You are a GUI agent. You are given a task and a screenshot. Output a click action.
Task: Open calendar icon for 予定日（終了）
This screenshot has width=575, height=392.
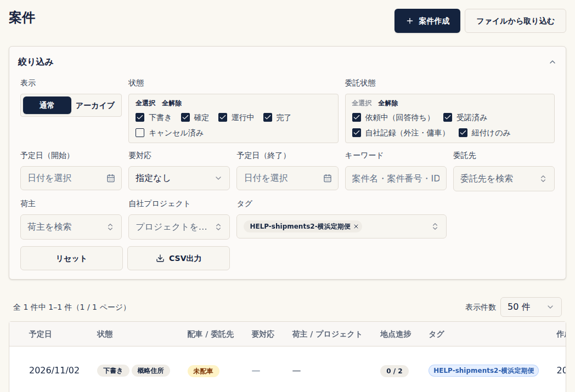(328, 178)
